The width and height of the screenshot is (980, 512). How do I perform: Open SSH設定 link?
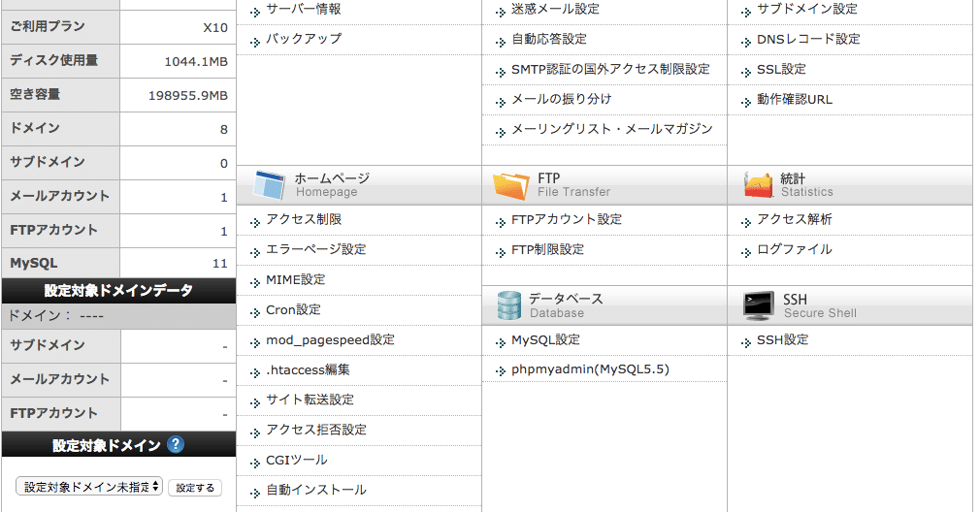(x=782, y=339)
